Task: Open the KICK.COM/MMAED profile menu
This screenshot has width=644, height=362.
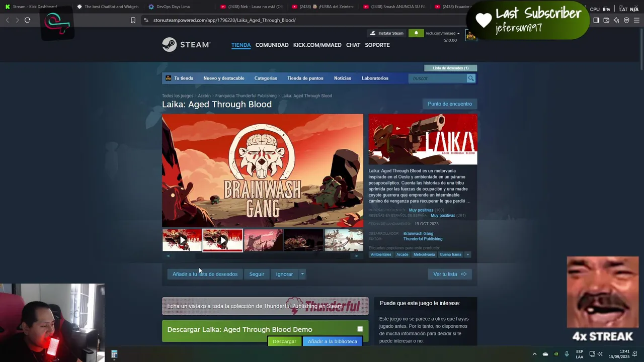Action: tap(317, 45)
